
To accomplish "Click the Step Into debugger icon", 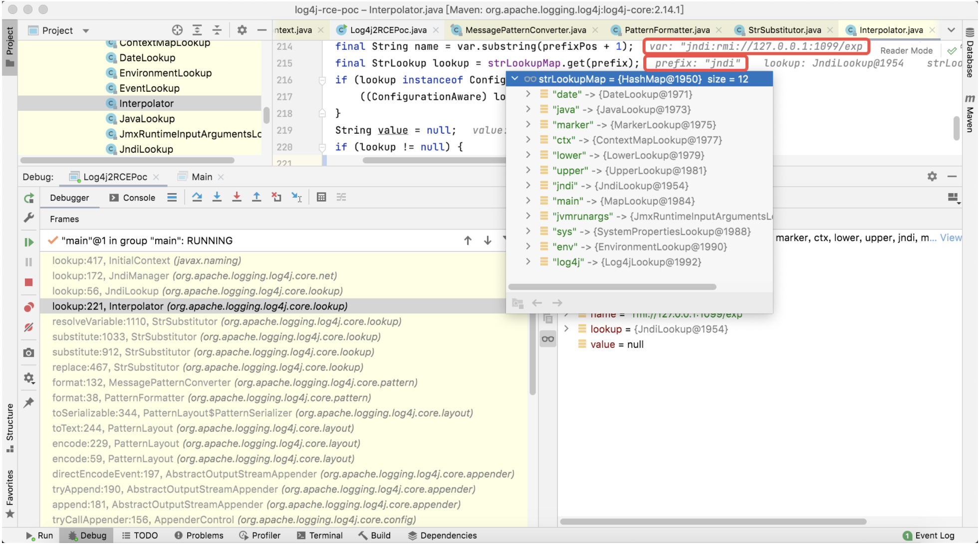I will [x=217, y=197].
